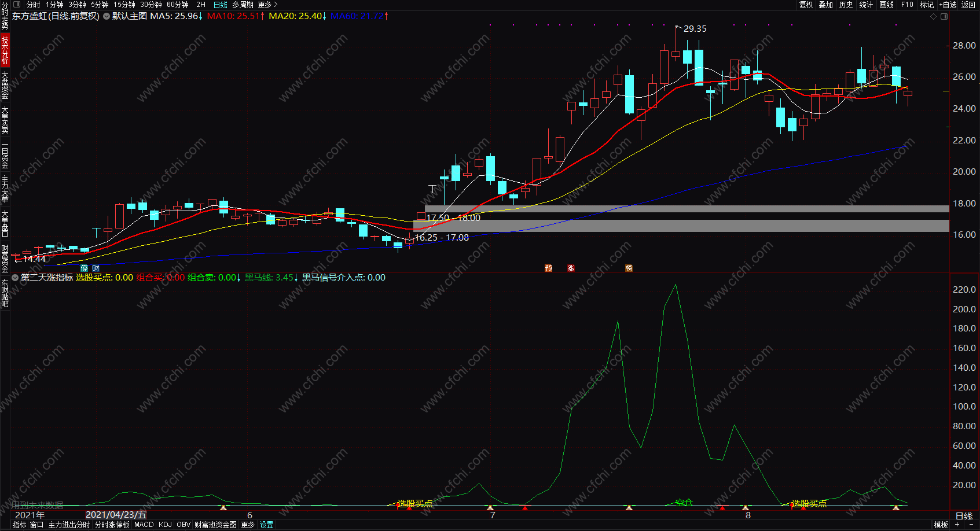980x531 pixels.
Task: Open the 大单买卖 side tab
Action: pos(5,120)
